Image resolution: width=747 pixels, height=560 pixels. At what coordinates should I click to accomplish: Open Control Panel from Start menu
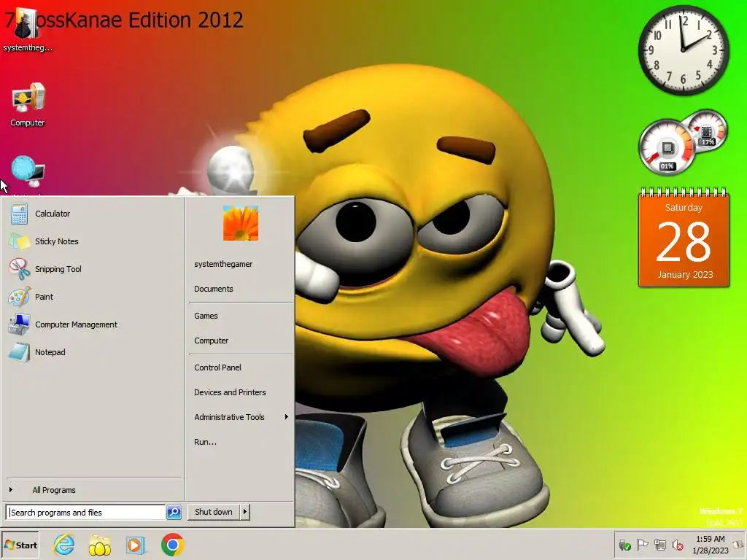[x=241, y=367]
